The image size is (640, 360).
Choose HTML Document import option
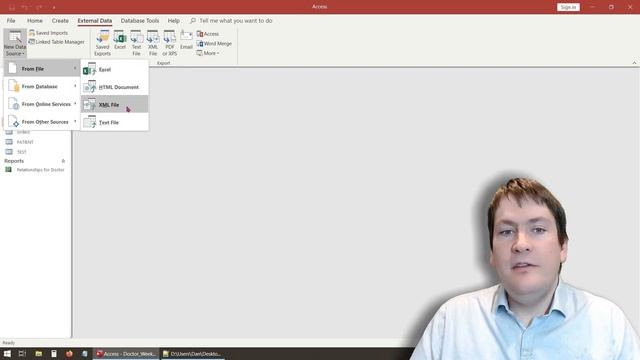[x=115, y=87]
